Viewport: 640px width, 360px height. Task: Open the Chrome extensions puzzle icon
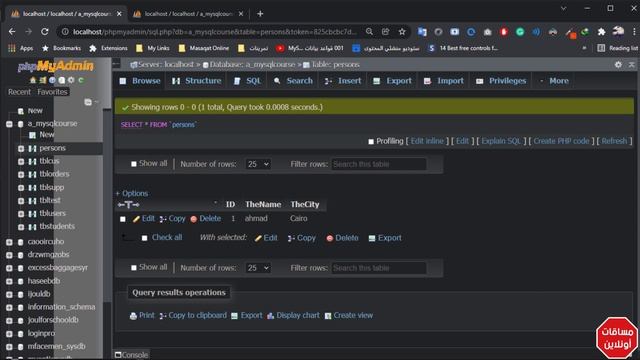(x=601, y=31)
